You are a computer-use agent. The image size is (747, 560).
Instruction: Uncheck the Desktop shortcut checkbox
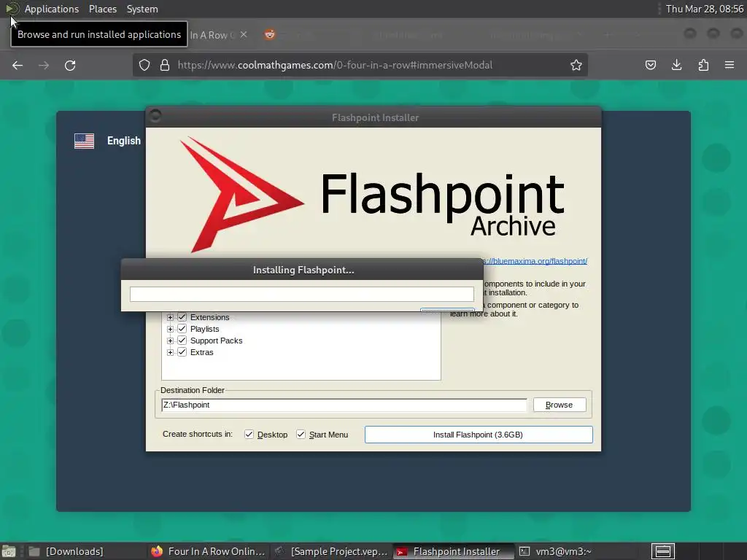click(x=249, y=435)
